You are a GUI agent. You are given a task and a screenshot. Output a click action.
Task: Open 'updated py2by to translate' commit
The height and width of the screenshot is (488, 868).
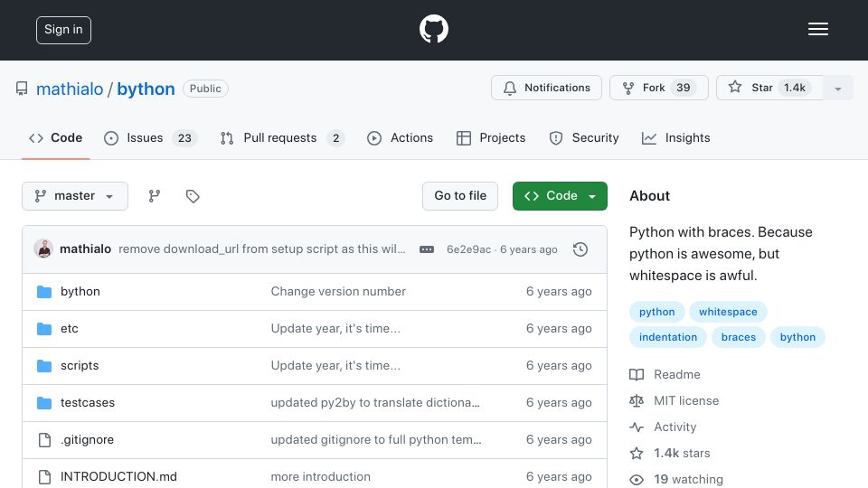[x=375, y=403]
